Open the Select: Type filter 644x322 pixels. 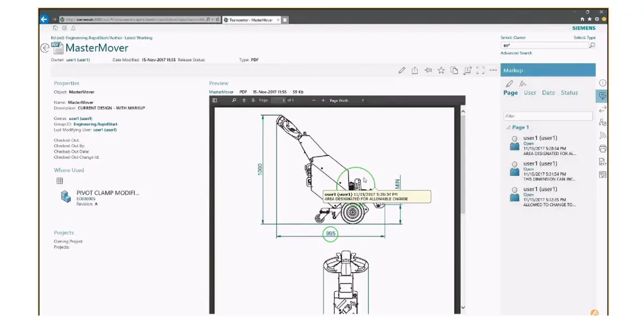click(x=584, y=38)
